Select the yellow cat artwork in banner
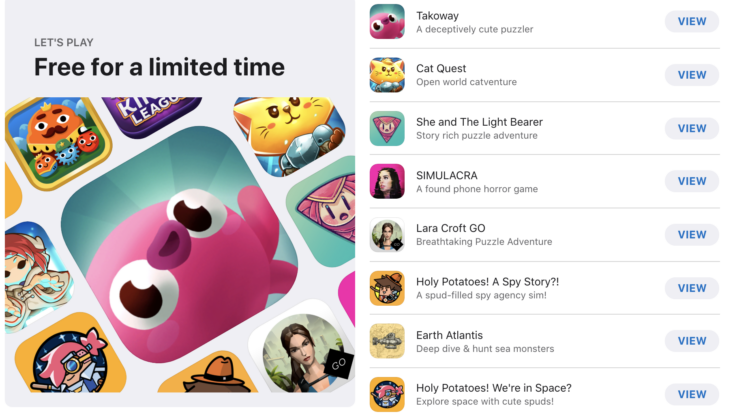Screen dimensions: 750x418 pyautogui.click(x=289, y=134)
